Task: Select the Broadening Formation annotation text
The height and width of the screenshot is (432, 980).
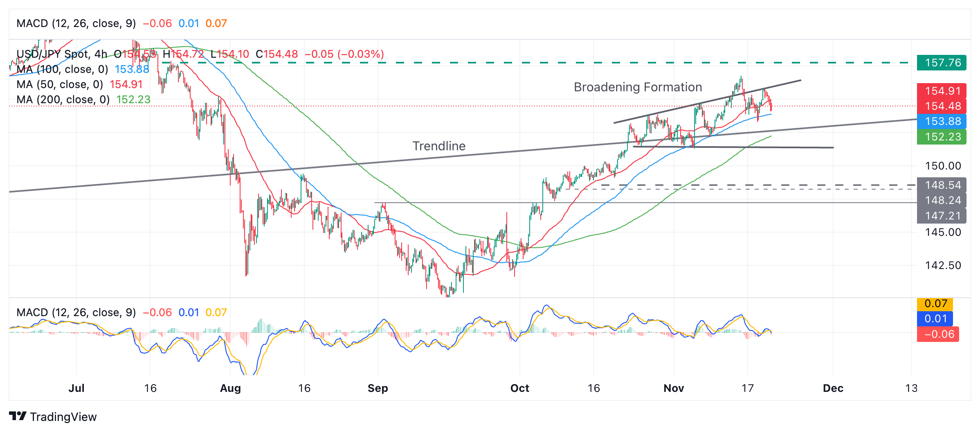Action: [638, 87]
